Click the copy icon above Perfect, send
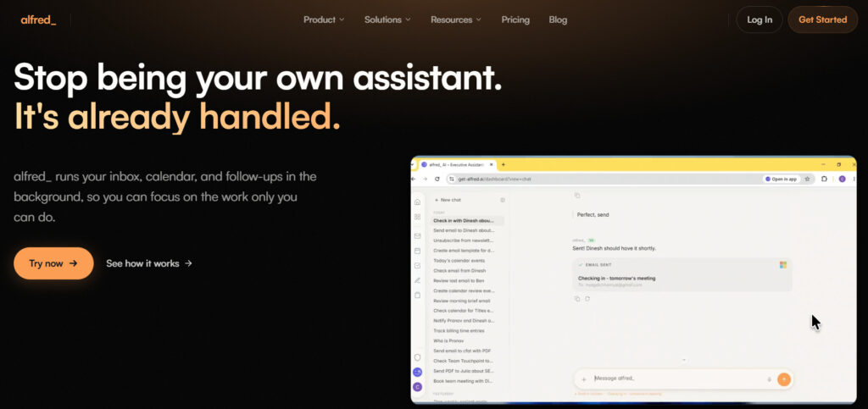This screenshot has width=868, height=409. [x=576, y=195]
